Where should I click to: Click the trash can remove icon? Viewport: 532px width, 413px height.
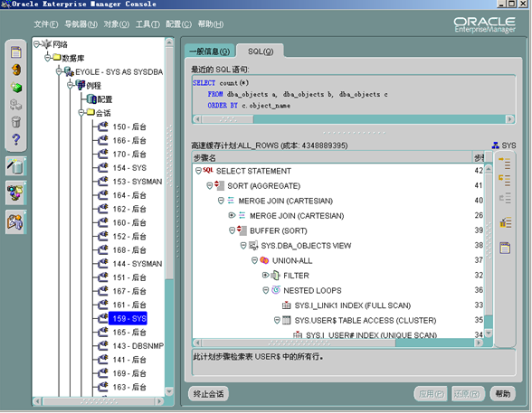tap(16, 122)
